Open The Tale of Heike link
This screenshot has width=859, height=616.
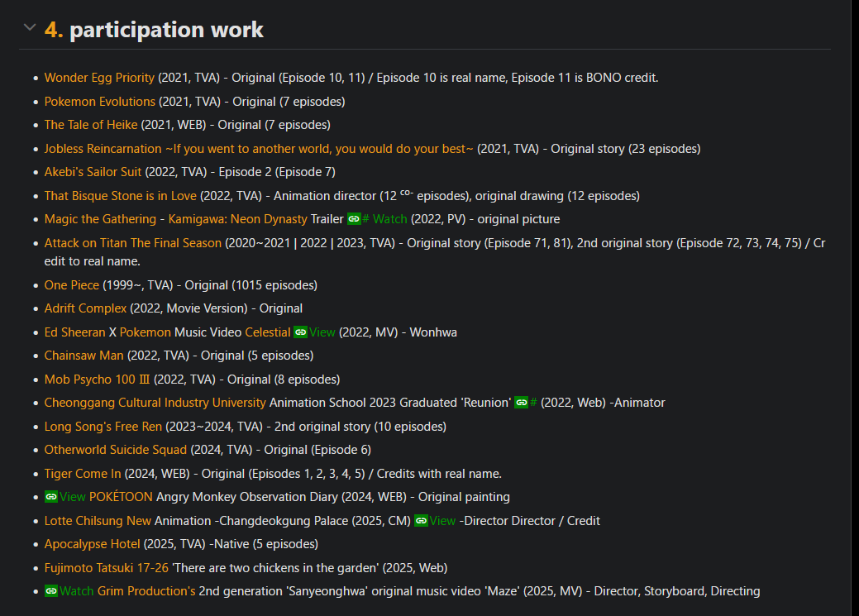pos(91,125)
